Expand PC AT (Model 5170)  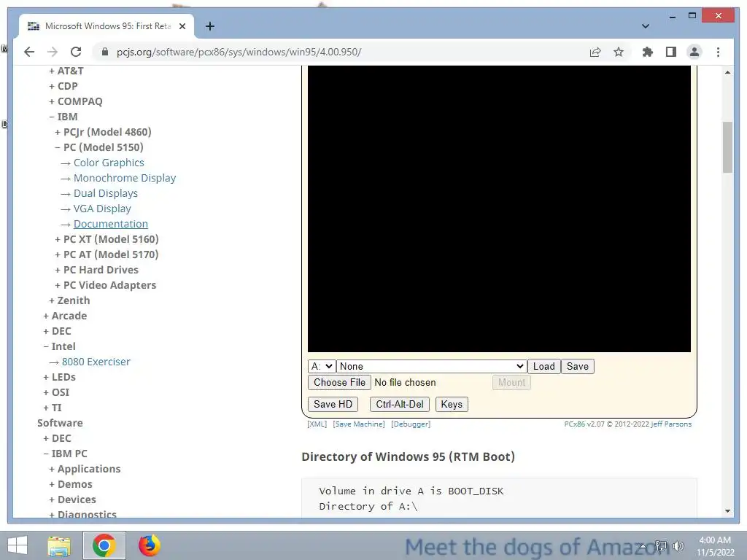pyautogui.click(x=107, y=254)
